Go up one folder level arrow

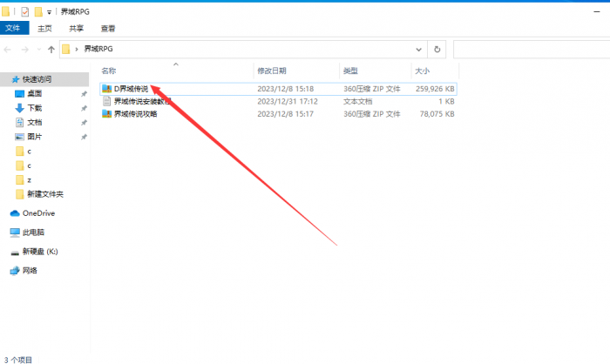[51, 50]
